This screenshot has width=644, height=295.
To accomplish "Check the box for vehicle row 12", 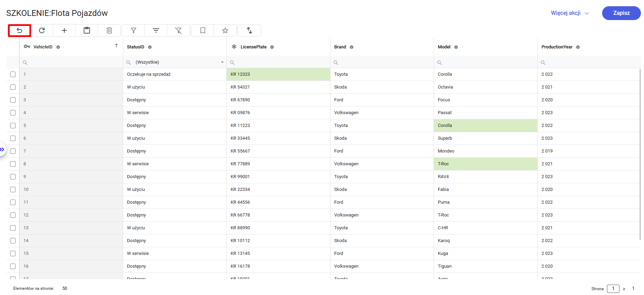I will pyautogui.click(x=13, y=215).
